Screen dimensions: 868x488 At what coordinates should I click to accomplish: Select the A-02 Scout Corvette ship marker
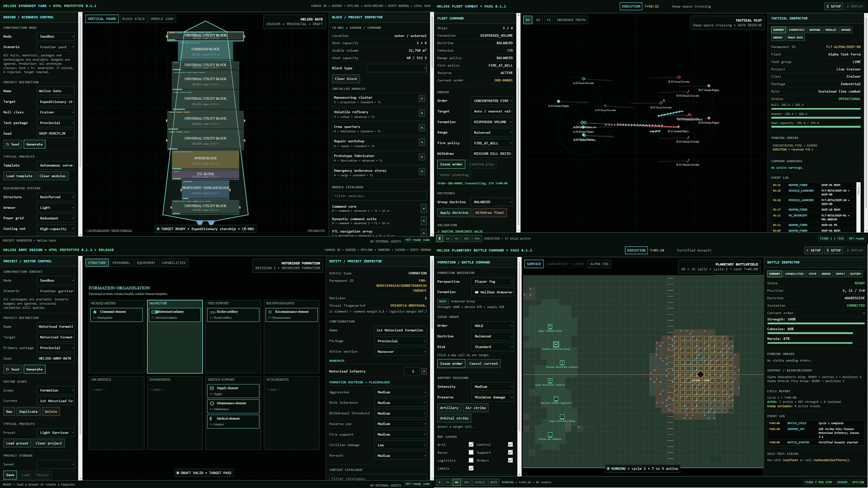click(x=583, y=79)
